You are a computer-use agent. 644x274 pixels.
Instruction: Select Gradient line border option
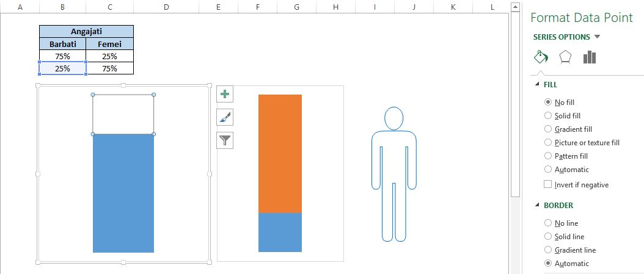[x=548, y=250]
